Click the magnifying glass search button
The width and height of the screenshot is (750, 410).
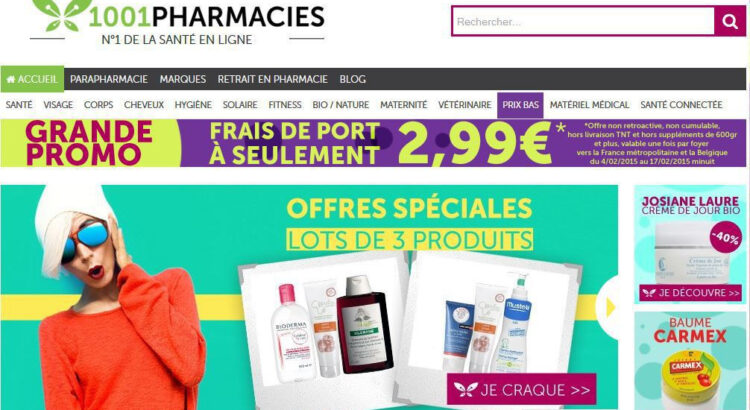pos(730,21)
